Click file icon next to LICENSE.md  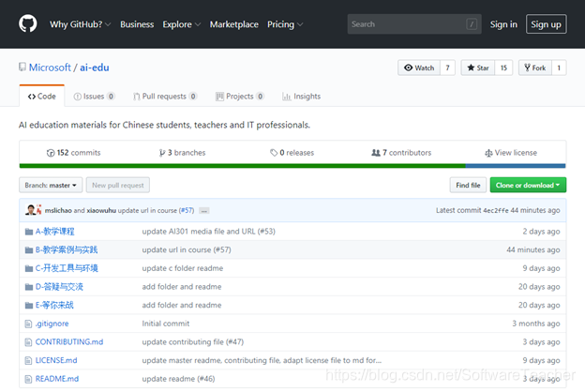click(x=28, y=361)
